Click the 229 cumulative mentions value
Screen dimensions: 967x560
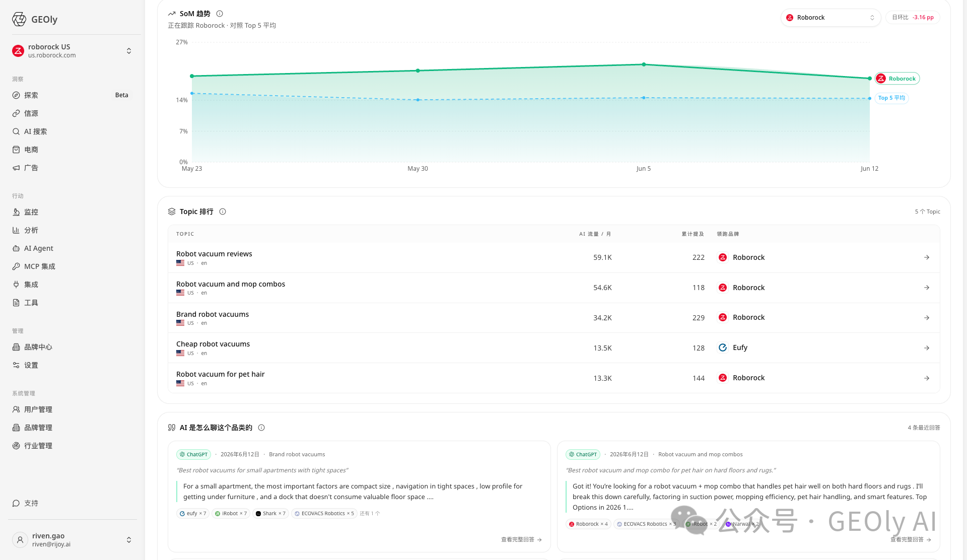699,318
